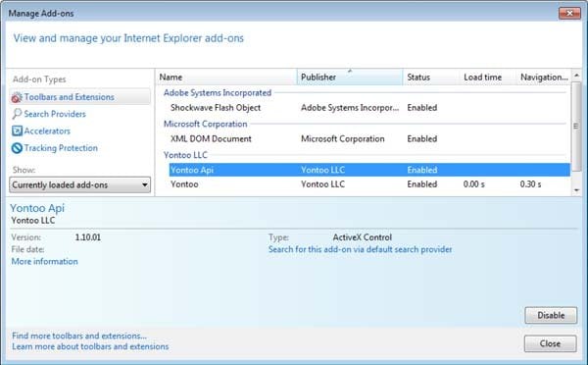Select the Toolbars and Extensions gear icon
This screenshot has width=588, height=365.
pos(17,97)
